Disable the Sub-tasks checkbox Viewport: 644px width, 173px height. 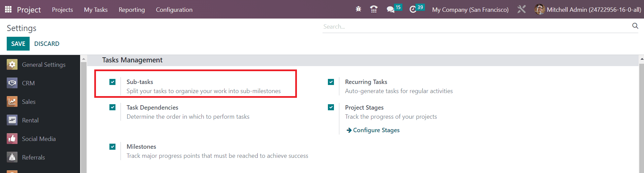(112, 82)
